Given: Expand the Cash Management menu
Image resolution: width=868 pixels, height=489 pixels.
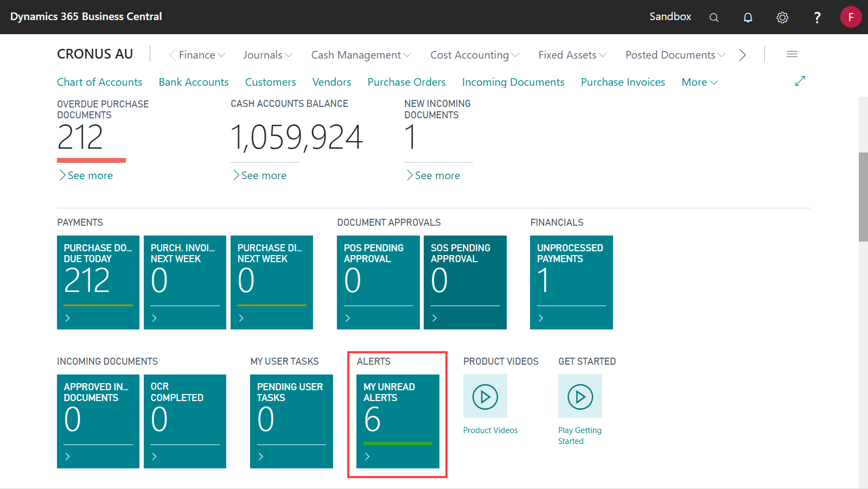Looking at the screenshot, I should [x=361, y=55].
